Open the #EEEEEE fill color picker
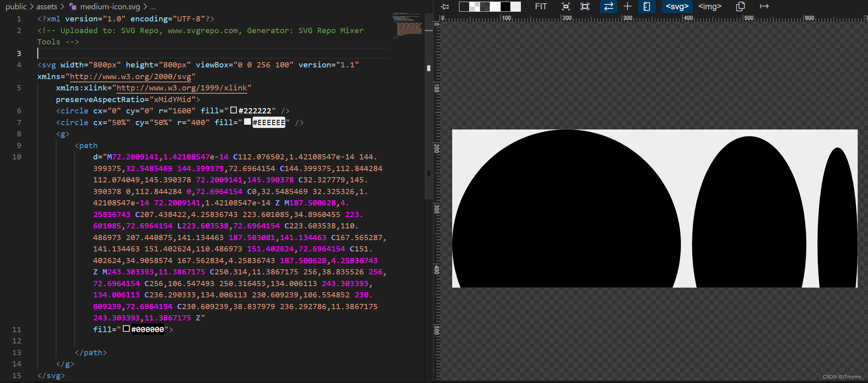This screenshot has width=868, height=383. point(247,122)
